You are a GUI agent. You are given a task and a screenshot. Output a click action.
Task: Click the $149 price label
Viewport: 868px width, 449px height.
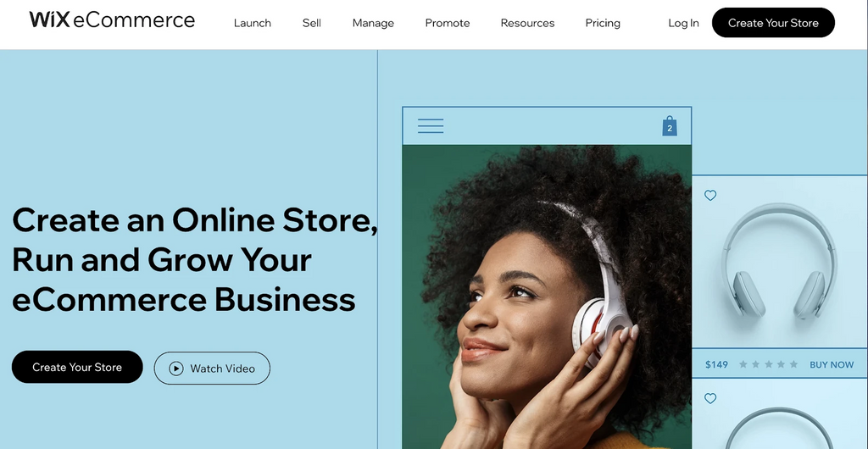click(716, 365)
